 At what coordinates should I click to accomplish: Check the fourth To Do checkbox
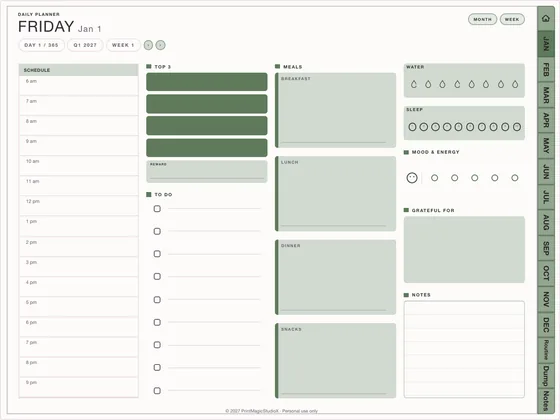pos(157,276)
